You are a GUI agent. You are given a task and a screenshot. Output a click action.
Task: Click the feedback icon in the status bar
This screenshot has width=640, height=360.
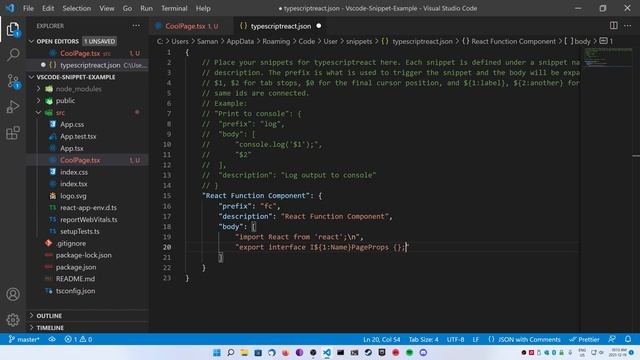[x=612, y=339]
